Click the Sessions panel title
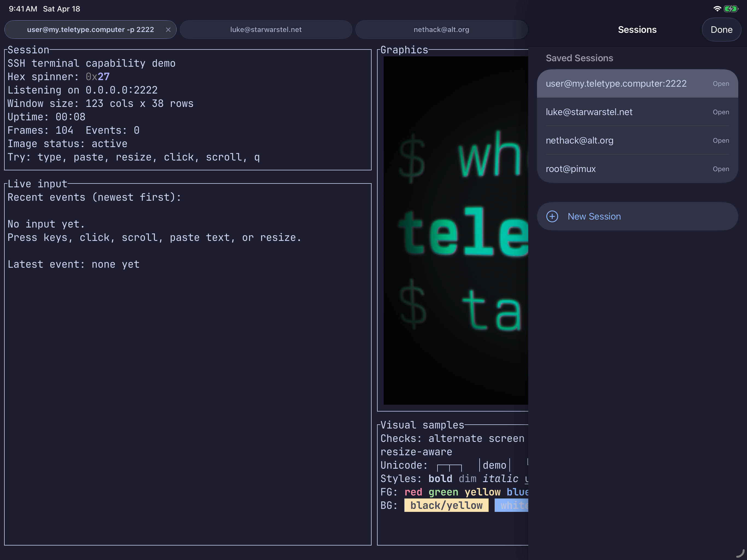Viewport: 747px width, 560px height. [x=637, y=30]
